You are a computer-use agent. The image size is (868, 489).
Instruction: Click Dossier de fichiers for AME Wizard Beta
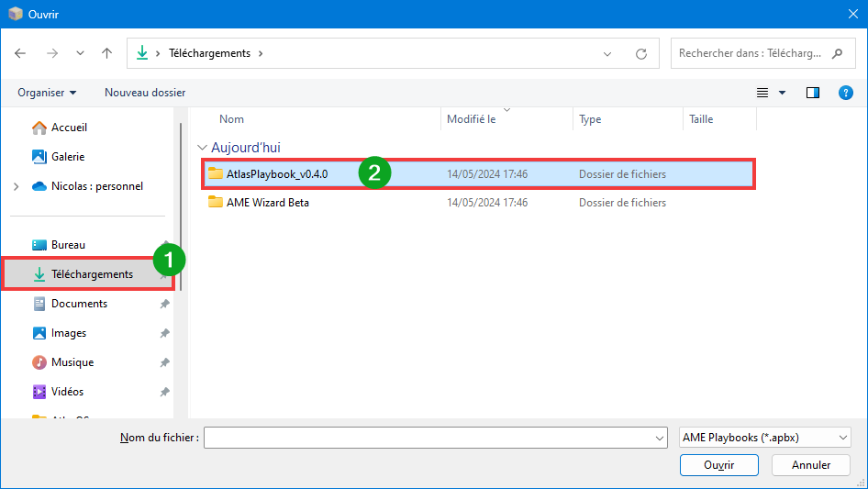coord(622,203)
